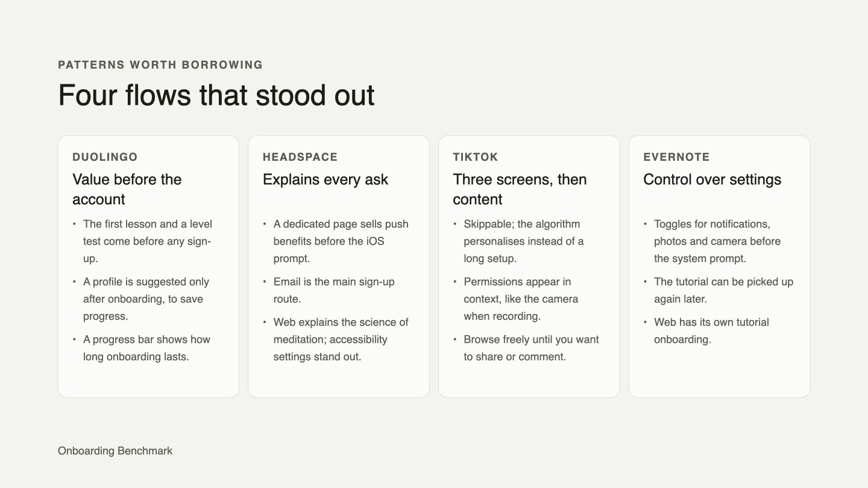This screenshot has width=868, height=488.
Task: Select the EVERNOTE card label
Action: tap(676, 157)
